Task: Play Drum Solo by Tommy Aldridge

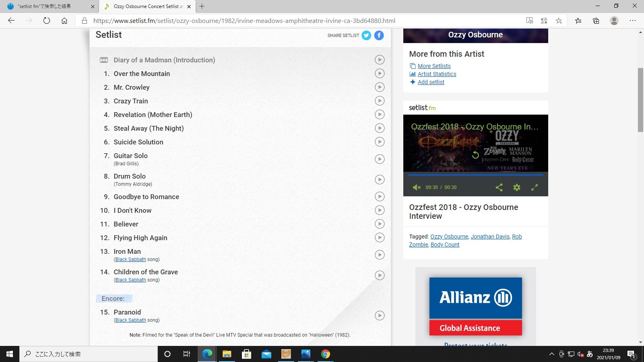Action: click(380, 180)
